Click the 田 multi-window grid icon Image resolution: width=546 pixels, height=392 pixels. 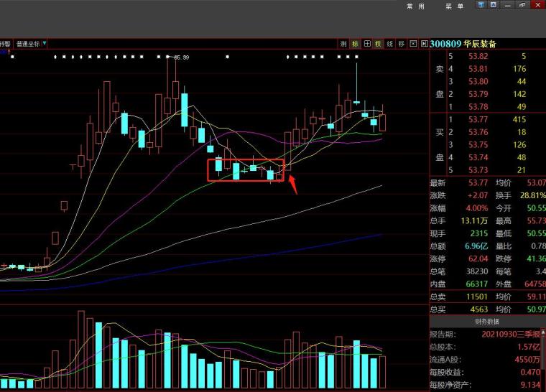tap(367, 44)
